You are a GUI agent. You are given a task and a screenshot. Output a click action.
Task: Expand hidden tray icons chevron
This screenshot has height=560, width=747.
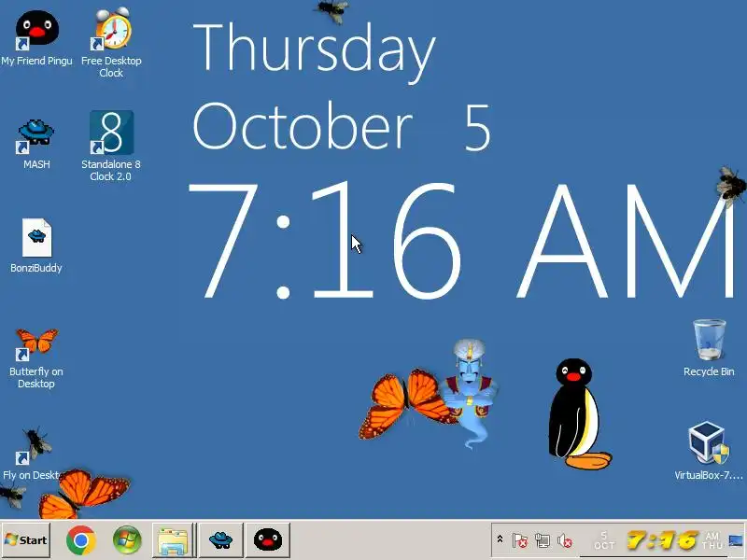coord(500,539)
